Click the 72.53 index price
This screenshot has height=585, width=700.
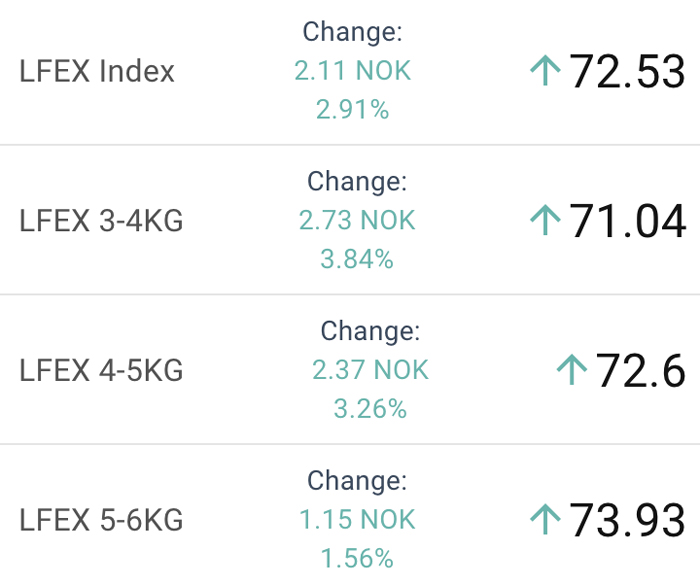pyautogui.click(x=627, y=71)
